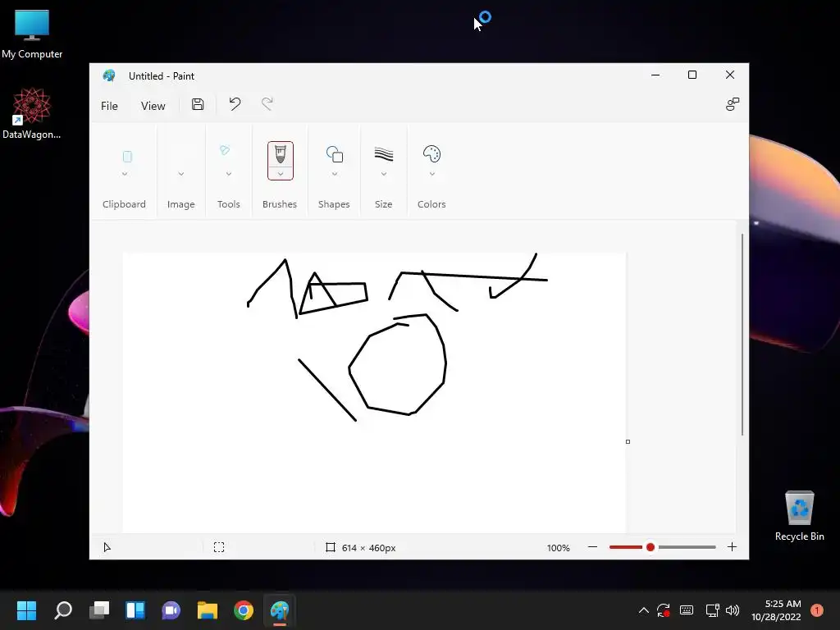Expand the Shapes dropdown chevron
840x630 pixels.
point(335,174)
